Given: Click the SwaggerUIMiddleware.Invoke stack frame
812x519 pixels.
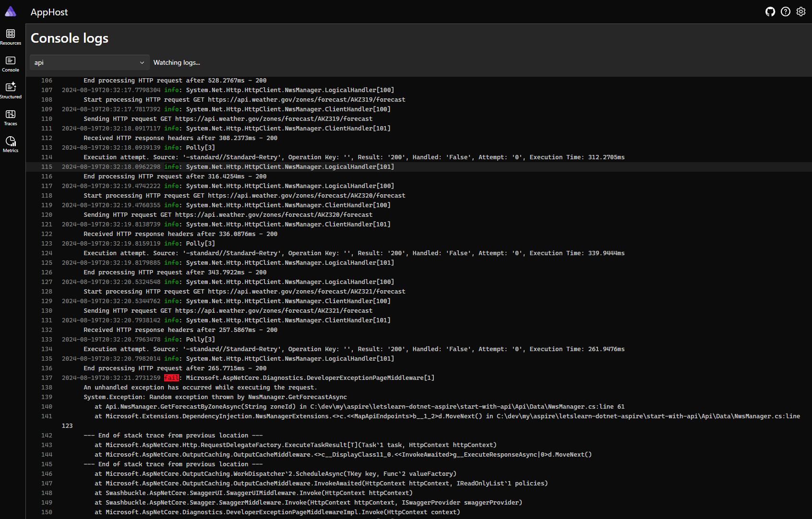Looking at the screenshot, I should tap(253, 493).
